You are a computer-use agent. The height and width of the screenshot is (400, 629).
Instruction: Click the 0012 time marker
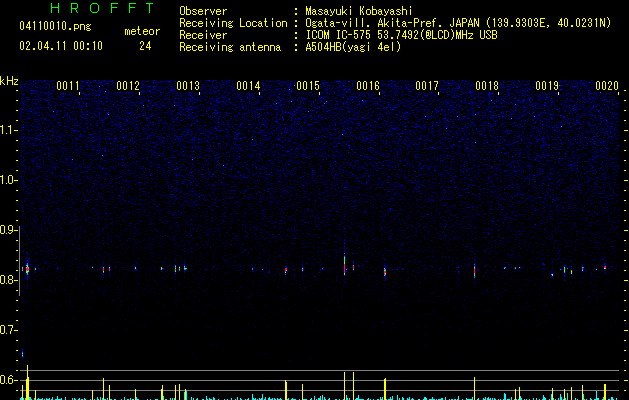pos(128,86)
